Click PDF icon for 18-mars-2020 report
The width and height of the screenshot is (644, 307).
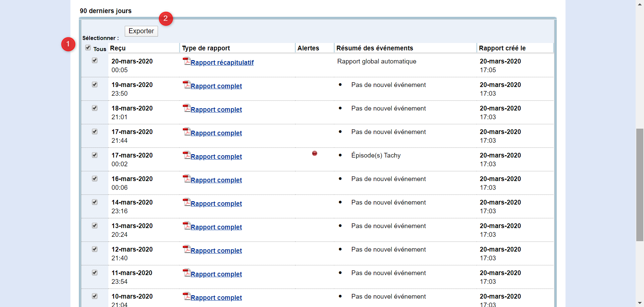click(186, 108)
